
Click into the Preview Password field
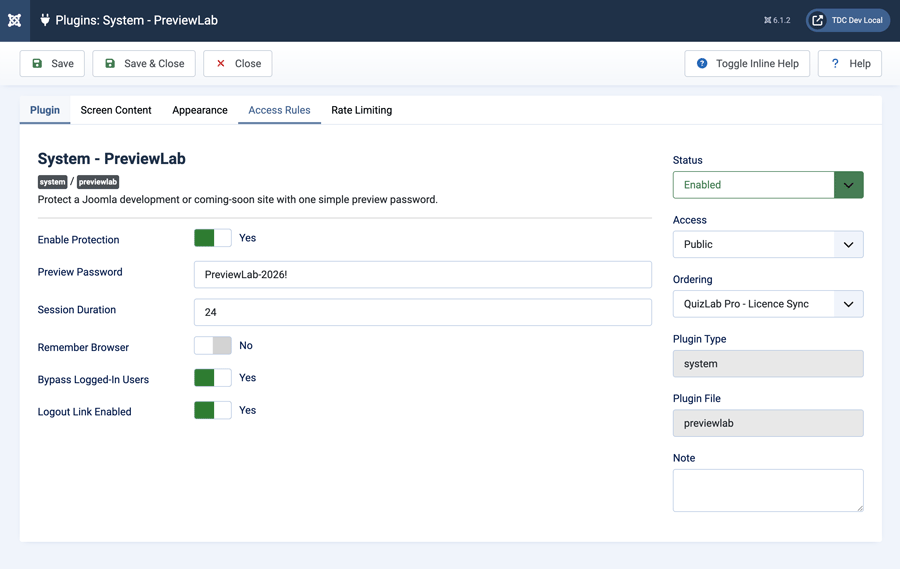pos(422,274)
